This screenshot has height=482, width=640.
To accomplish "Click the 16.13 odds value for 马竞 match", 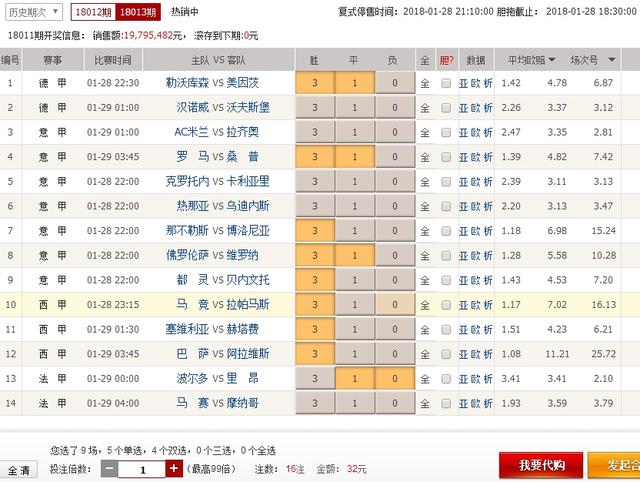I will coord(604,305).
